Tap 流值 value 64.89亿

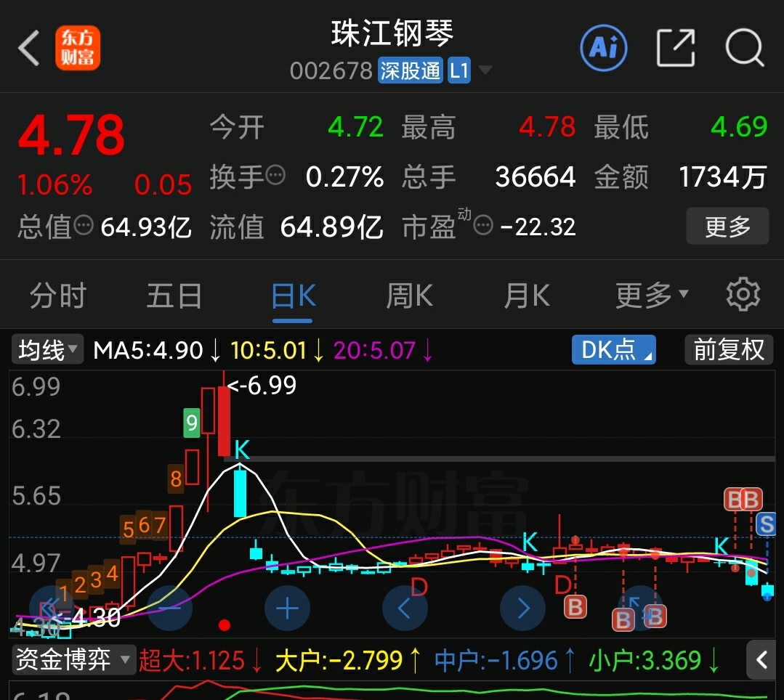coord(331,227)
